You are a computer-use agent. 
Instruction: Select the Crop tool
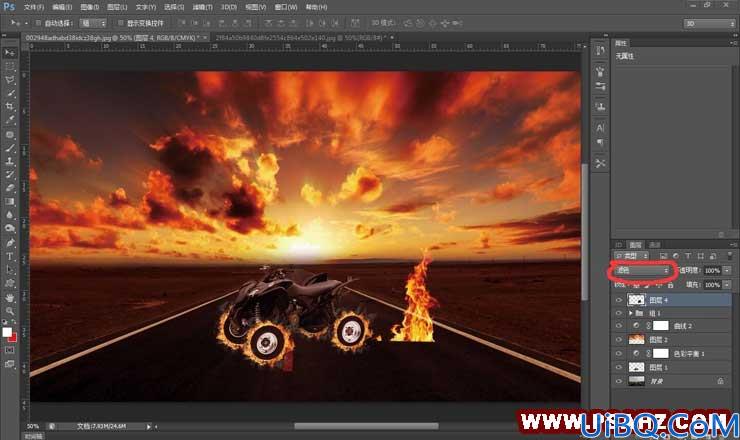[9, 107]
